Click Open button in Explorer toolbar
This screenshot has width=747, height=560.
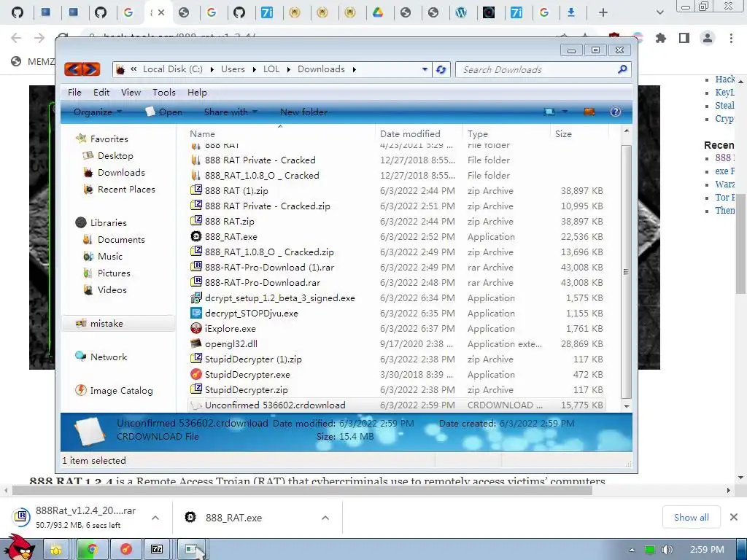(x=164, y=112)
